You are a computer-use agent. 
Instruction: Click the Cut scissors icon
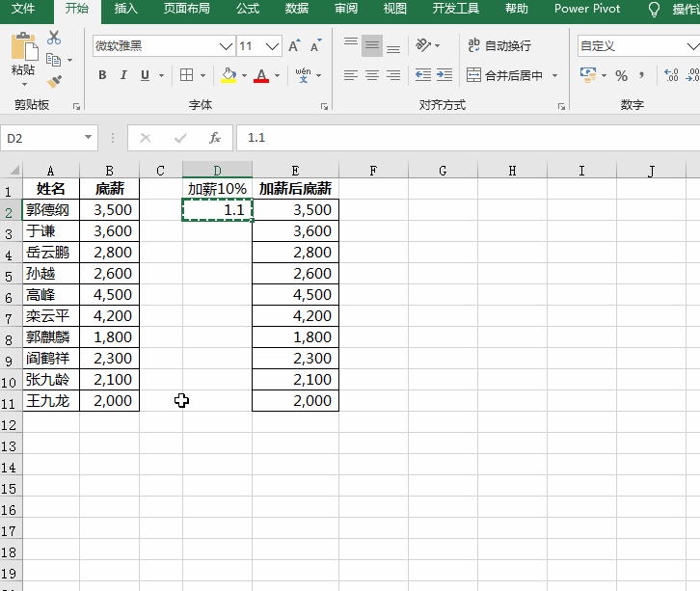click(54, 38)
